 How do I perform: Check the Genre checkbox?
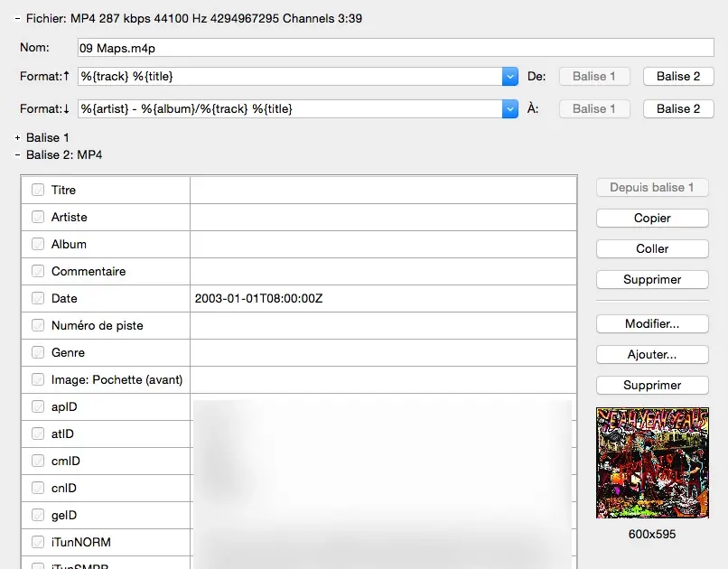[x=36, y=352]
